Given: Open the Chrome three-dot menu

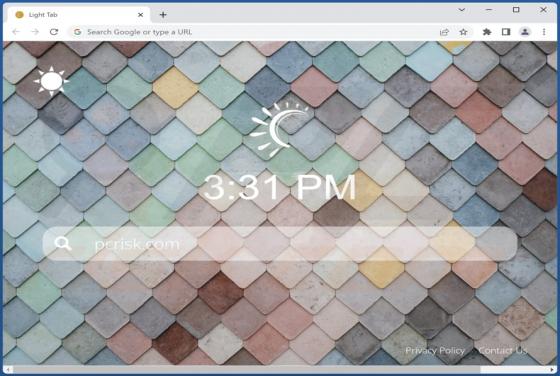Looking at the screenshot, I should click(544, 32).
